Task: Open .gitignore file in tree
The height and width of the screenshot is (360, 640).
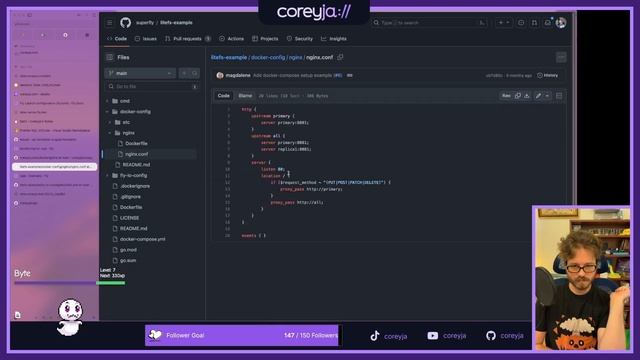Action: pyautogui.click(x=130, y=196)
